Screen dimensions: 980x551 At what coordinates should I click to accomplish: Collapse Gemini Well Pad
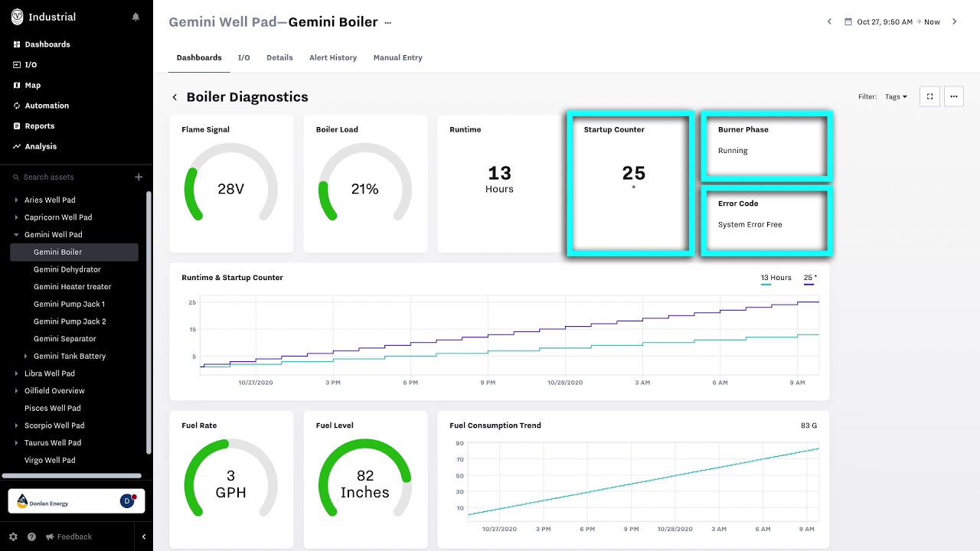[16, 235]
